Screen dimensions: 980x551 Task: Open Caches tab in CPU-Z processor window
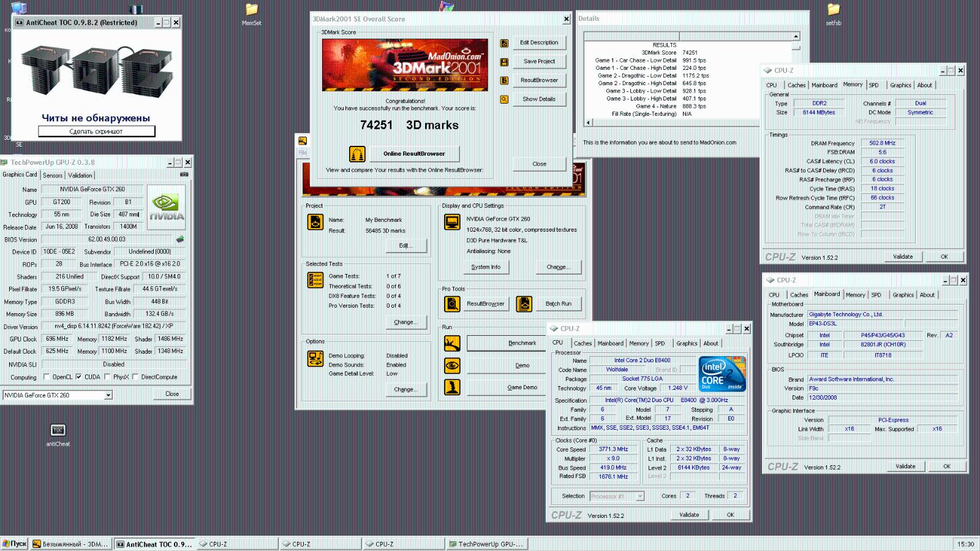click(582, 343)
